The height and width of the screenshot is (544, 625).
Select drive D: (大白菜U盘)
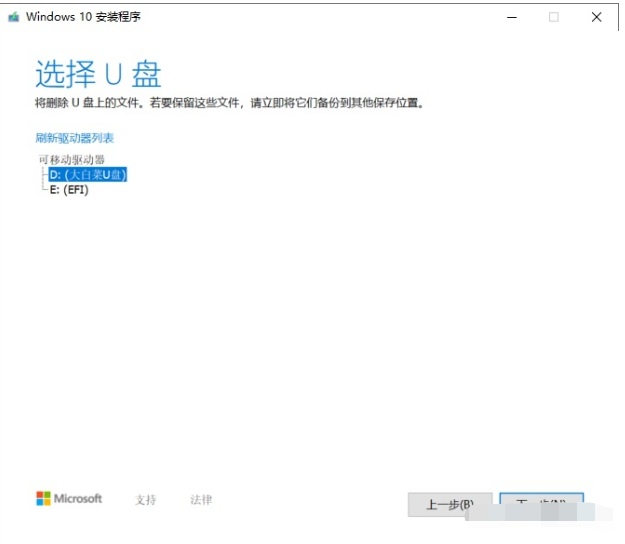pyautogui.click(x=88, y=175)
